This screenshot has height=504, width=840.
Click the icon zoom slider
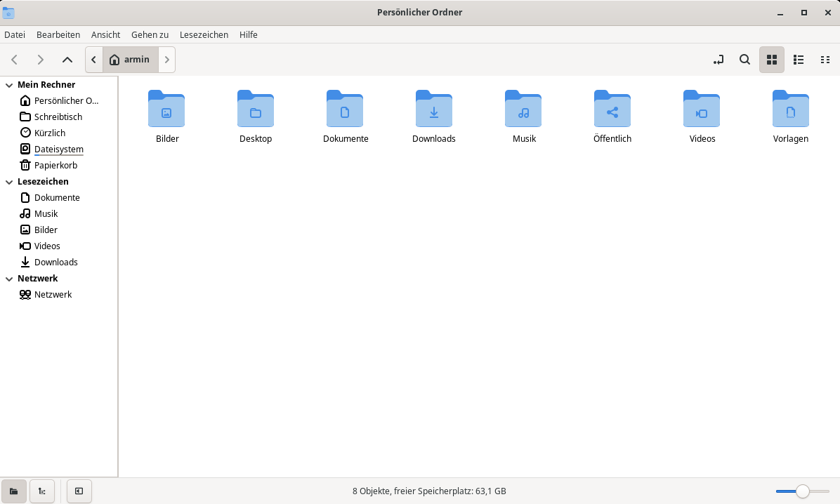coord(802,491)
